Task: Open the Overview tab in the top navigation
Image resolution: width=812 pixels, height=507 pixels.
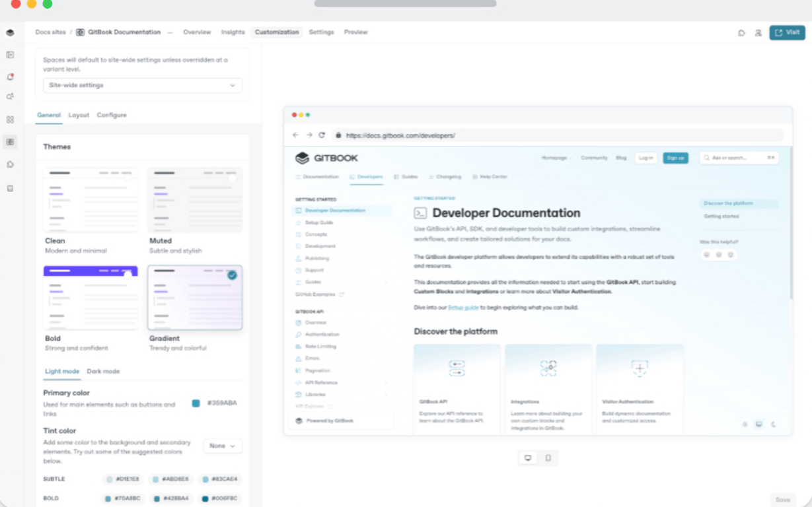Action: pos(197,32)
